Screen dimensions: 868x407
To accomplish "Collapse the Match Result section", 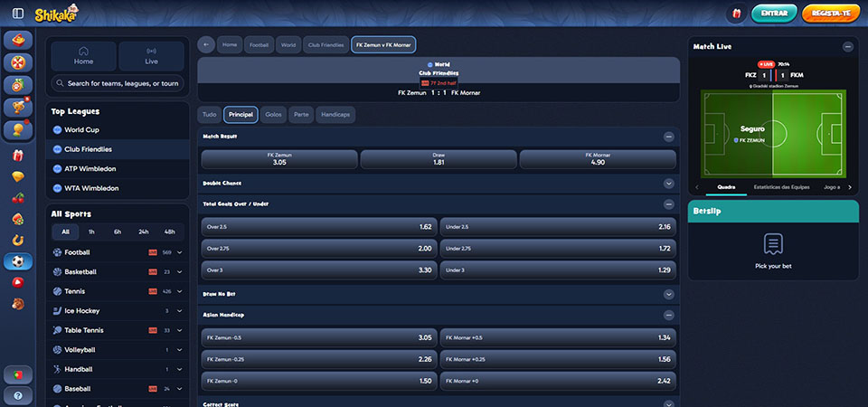I will pos(669,137).
